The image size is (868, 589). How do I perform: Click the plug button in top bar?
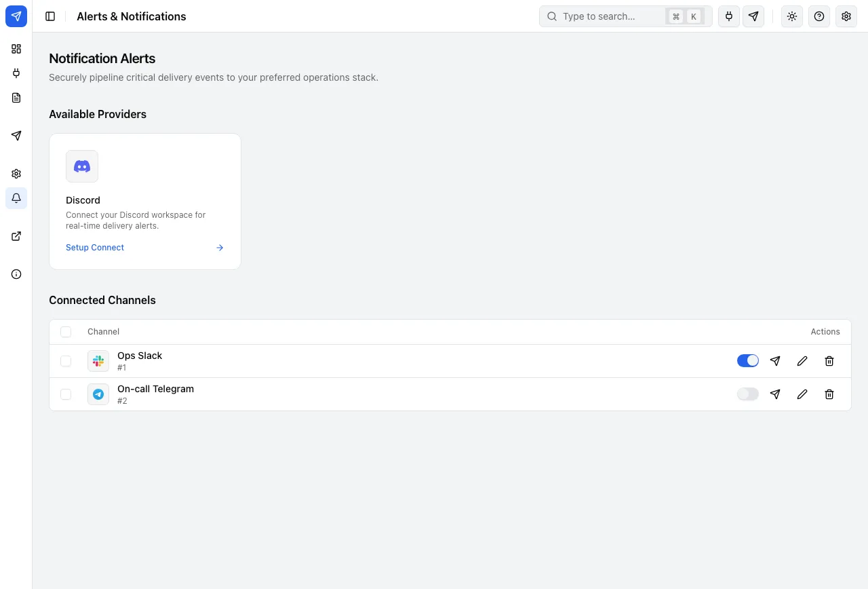pos(729,16)
